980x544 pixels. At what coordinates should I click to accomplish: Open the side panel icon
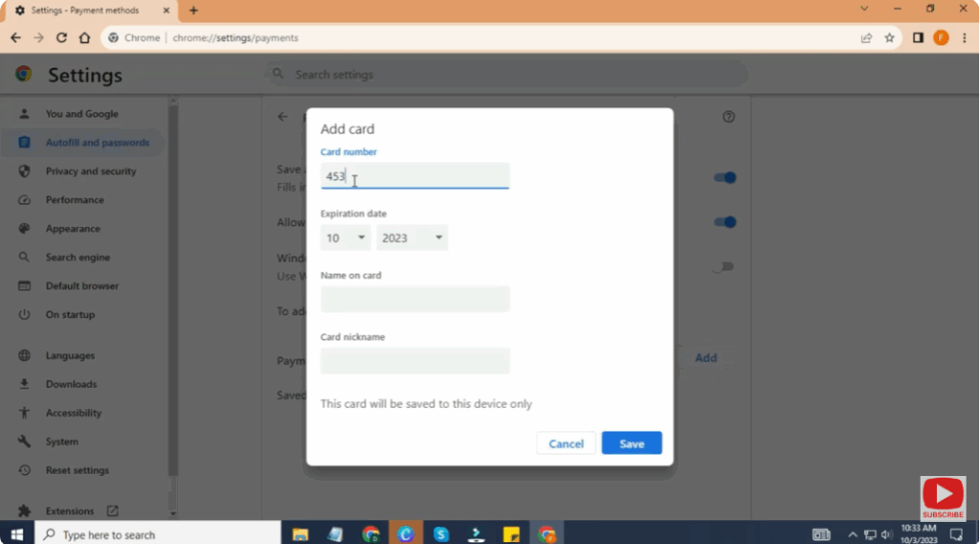pos(918,38)
